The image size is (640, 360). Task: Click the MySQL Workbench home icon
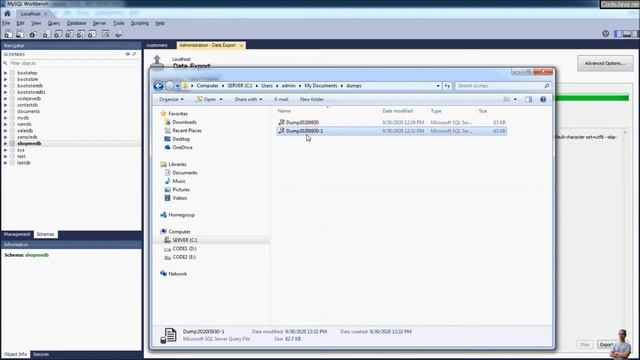[7, 13]
